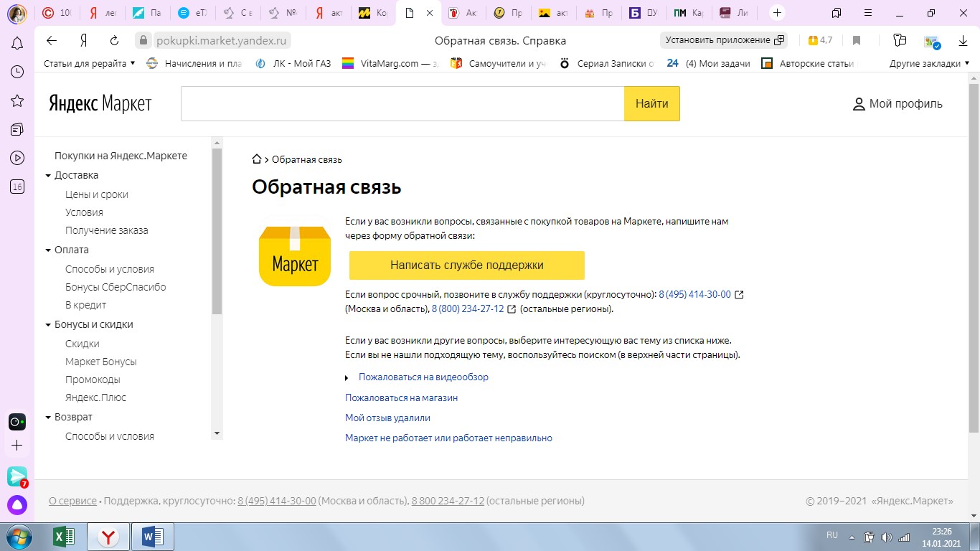Collapse the Возврат section

pos(48,418)
